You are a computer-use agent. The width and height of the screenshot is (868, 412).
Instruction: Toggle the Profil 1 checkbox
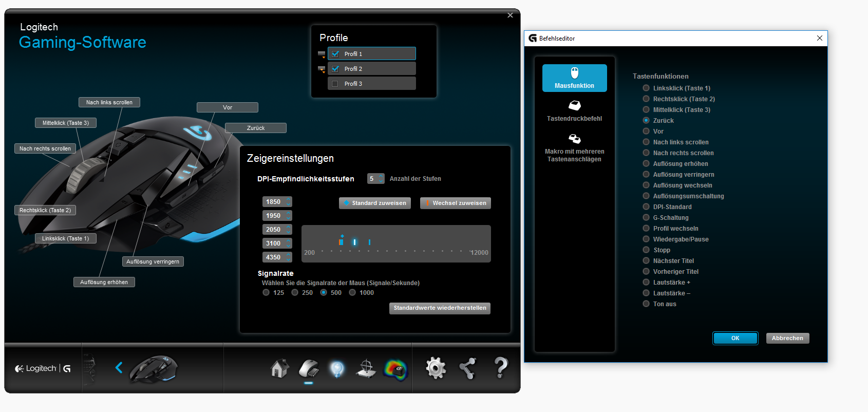tap(335, 54)
